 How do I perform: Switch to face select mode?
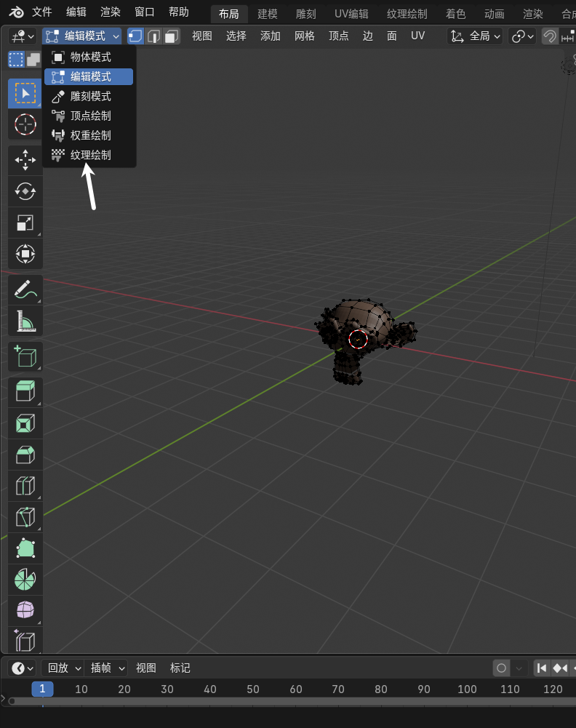171,36
